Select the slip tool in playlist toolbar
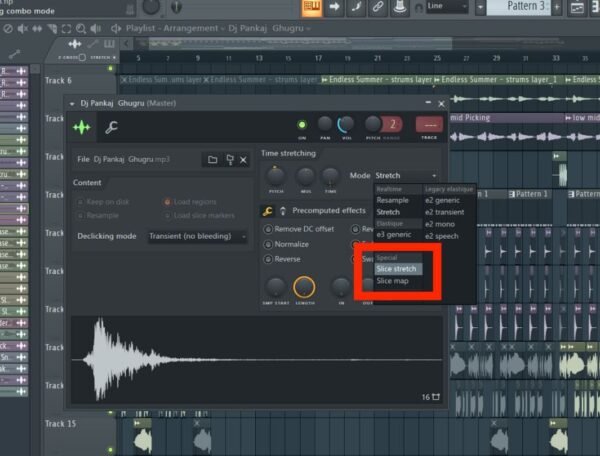This screenshot has width=600, height=456. point(37,29)
